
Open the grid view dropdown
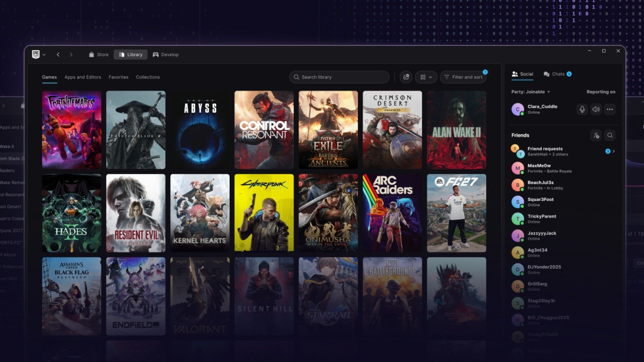pos(426,77)
